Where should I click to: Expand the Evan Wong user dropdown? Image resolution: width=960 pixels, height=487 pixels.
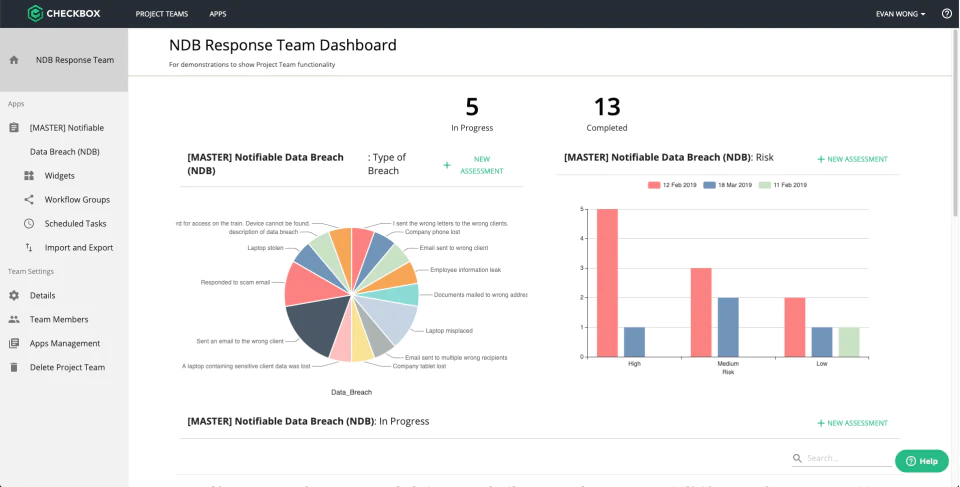pos(900,13)
